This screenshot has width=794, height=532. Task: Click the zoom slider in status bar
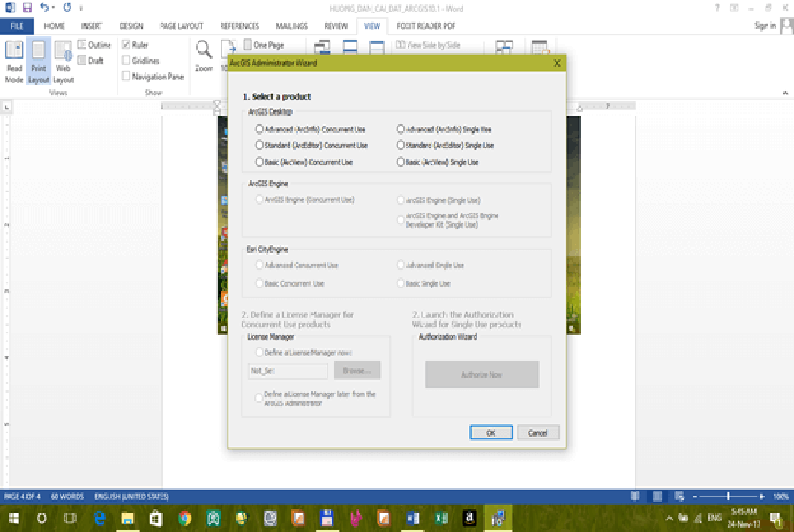pyautogui.click(x=727, y=497)
